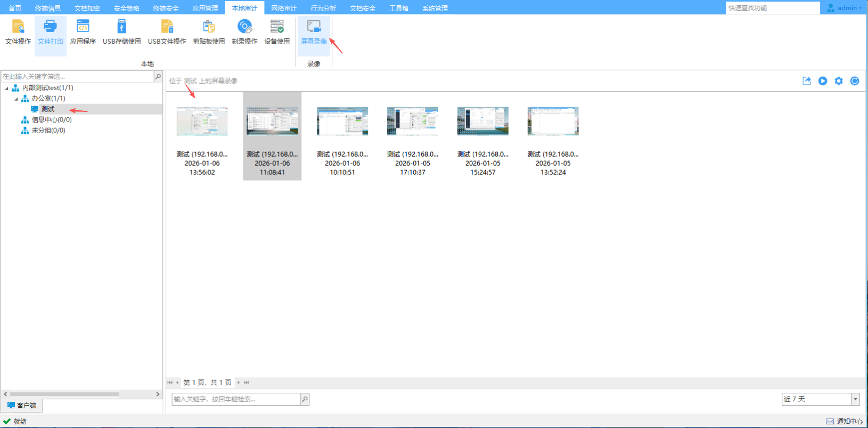Refresh the screen recording list
This screenshot has width=868, height=428.
point(855,81)
